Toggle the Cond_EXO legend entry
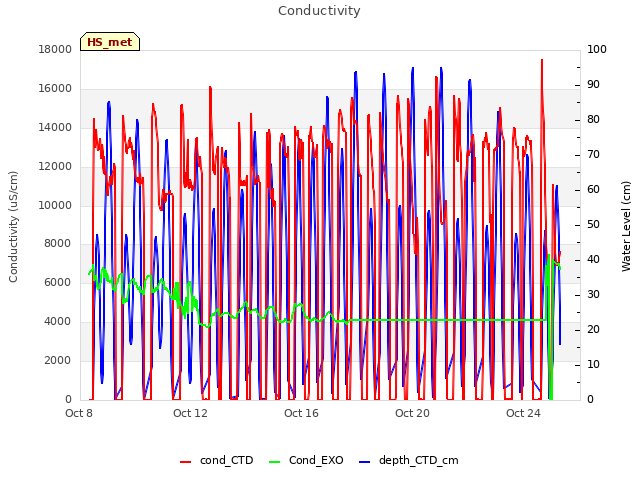Viewport: 640px width, 480px height. click(307, 461)
